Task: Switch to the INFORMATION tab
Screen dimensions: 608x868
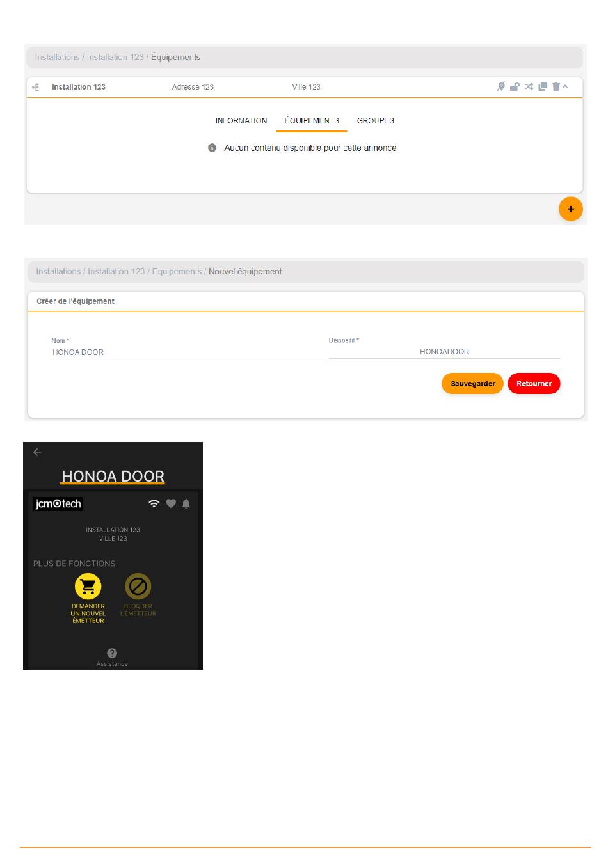Action: [x=241, y=120]
